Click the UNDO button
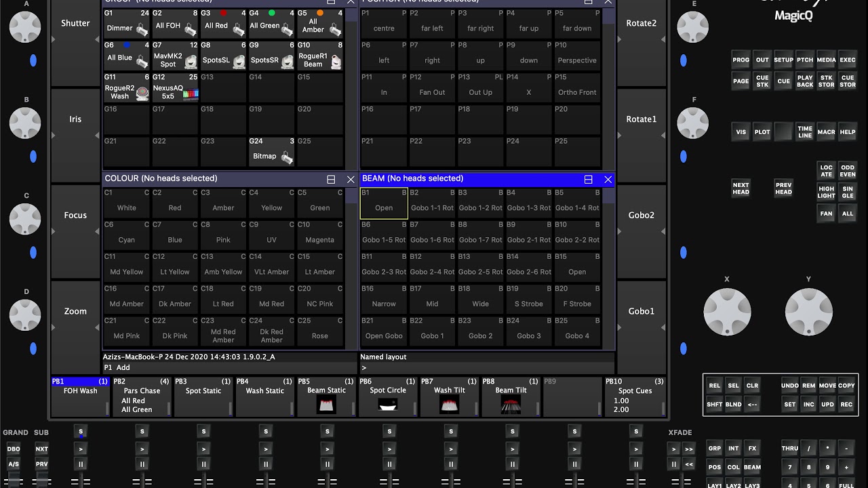 [x=790, y=386]
